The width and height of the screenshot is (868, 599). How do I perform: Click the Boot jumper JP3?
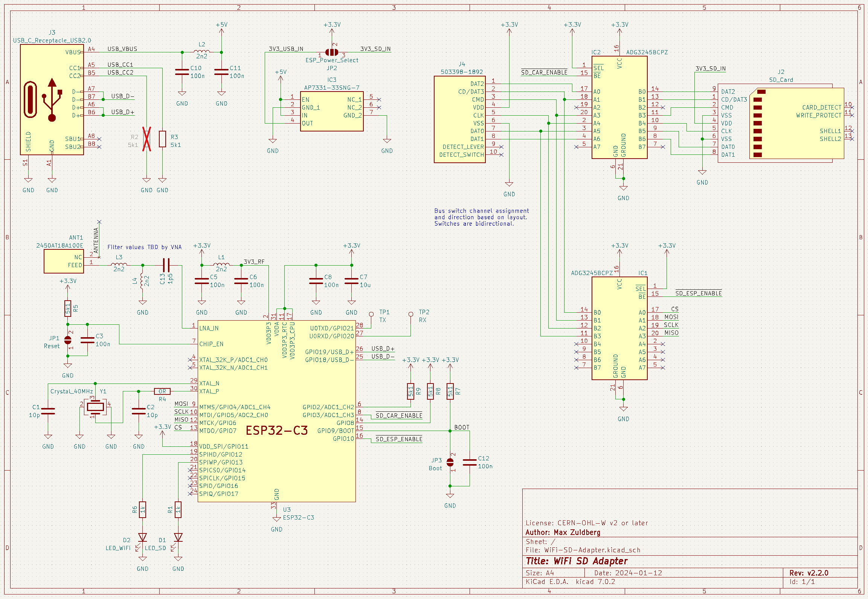[450, 462]
